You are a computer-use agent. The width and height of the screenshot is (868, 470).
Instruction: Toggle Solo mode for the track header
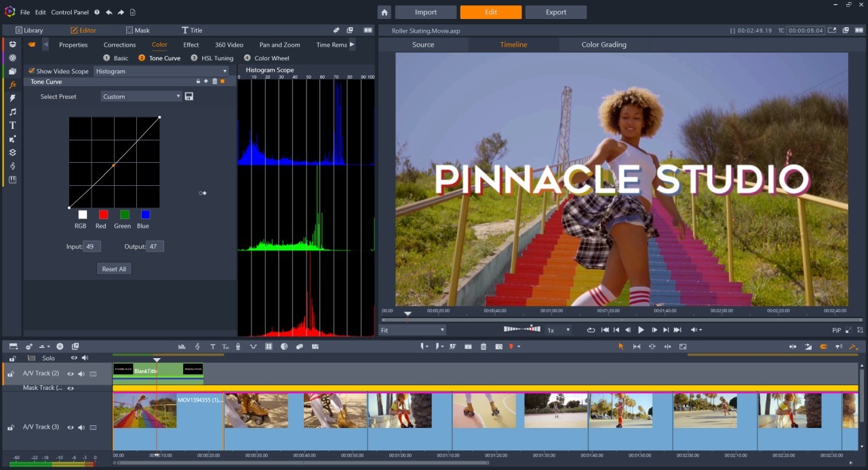click(x=48, y=357)
